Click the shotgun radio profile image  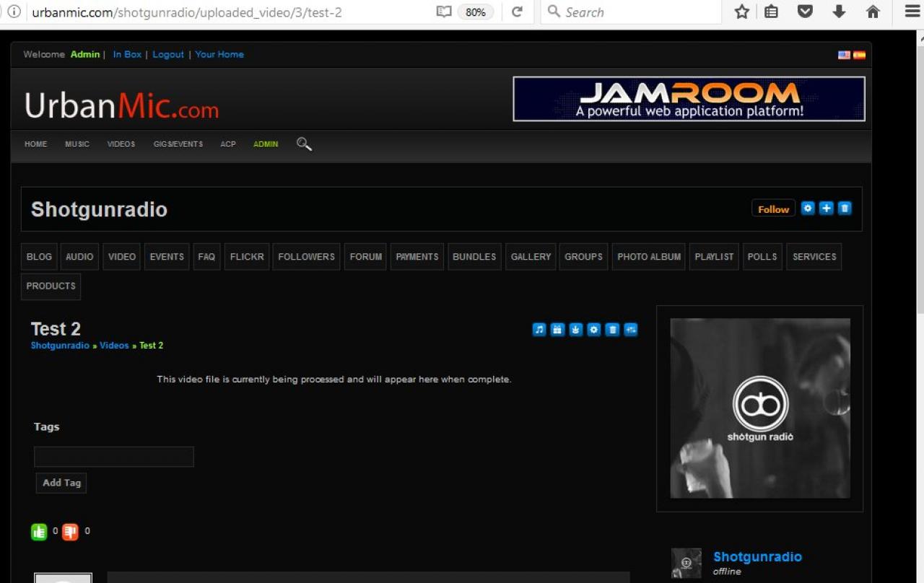pos(760,408)
